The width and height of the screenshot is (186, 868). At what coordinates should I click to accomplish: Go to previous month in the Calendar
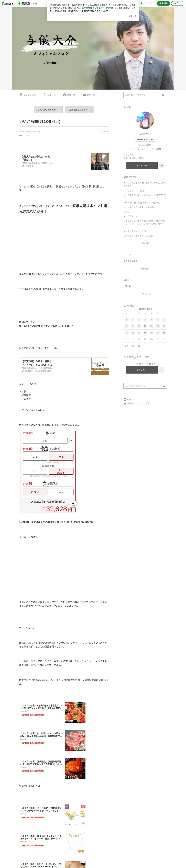(x=135, y=309)
